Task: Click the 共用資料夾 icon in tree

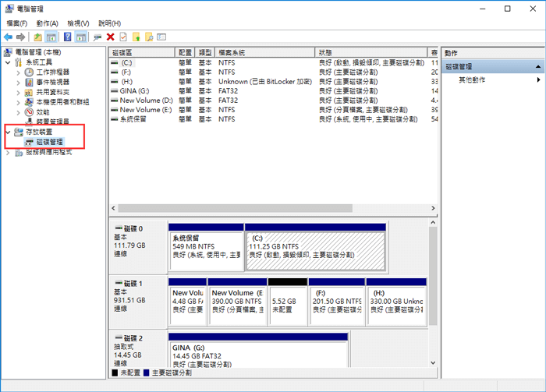Action: (x=29, y=92)
